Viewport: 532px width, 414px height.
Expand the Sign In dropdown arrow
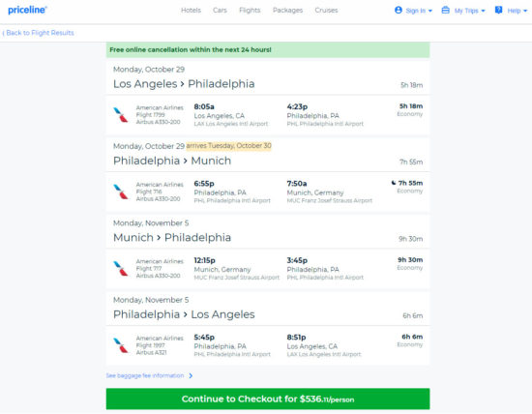click(x=430, y=11)
